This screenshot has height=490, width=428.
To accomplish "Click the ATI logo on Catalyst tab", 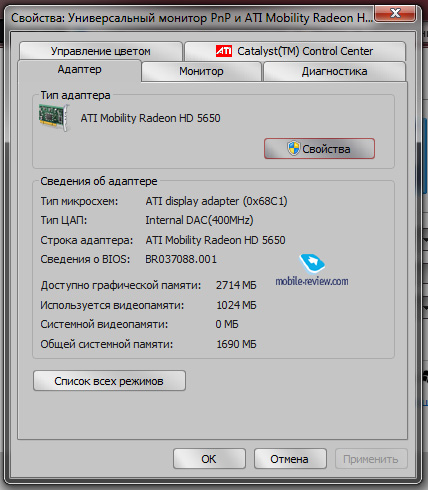I will click(x=224, y=51).
